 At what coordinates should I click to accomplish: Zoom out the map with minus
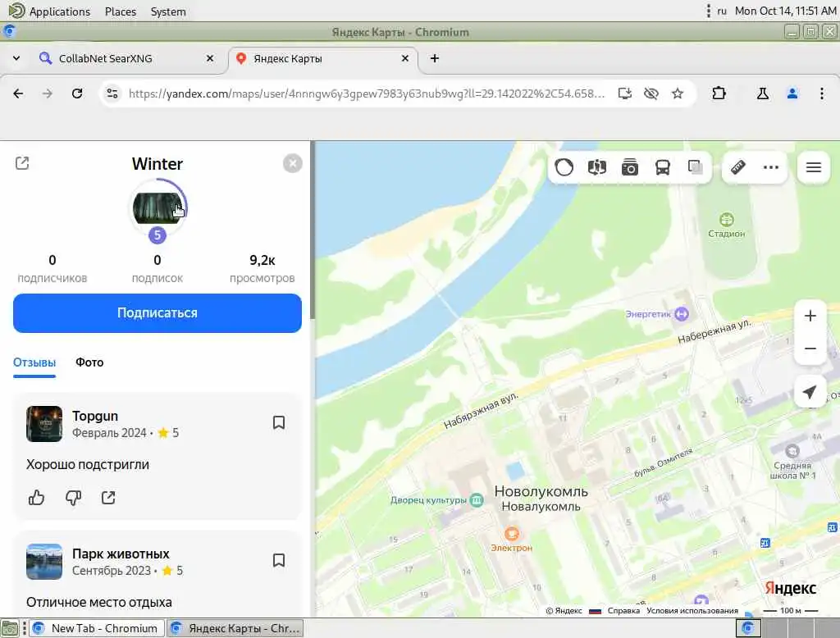point(810,349)
